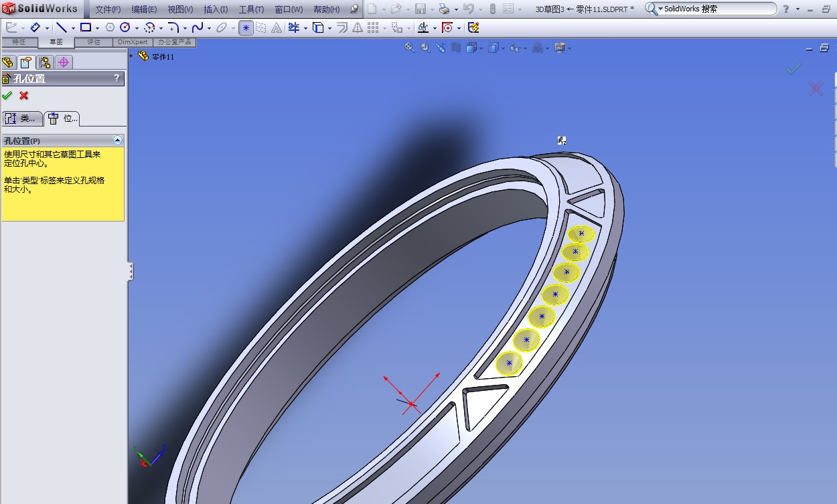Viewport: 837px width, 504px height.
Task: Open the 窗口(W) menu
Action: (288, 9)
